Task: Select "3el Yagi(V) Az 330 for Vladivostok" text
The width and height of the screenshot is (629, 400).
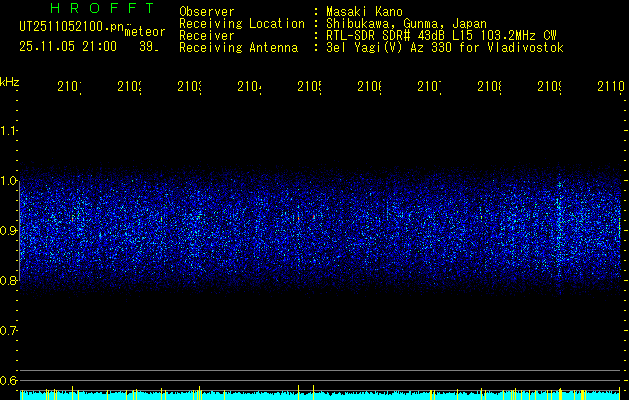Action: pos(445,48)
